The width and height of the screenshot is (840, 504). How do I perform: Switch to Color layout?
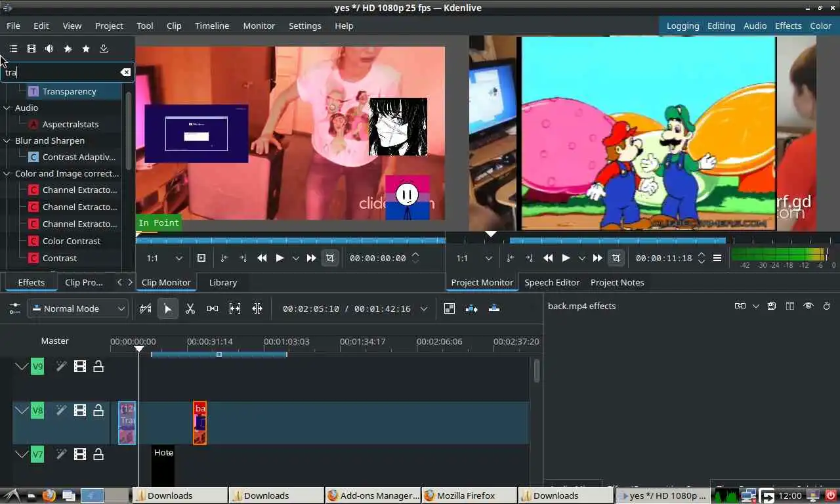[x=820, y=26]
